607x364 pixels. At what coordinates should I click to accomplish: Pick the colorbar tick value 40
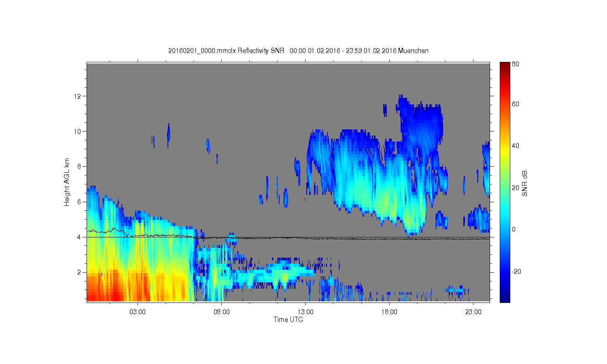516,146
